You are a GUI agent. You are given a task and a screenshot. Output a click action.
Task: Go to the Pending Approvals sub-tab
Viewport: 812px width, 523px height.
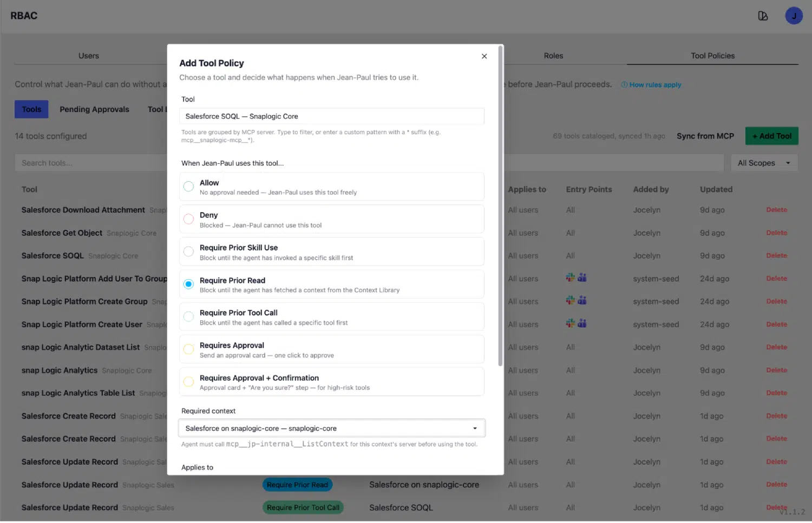tap(94, 109)
